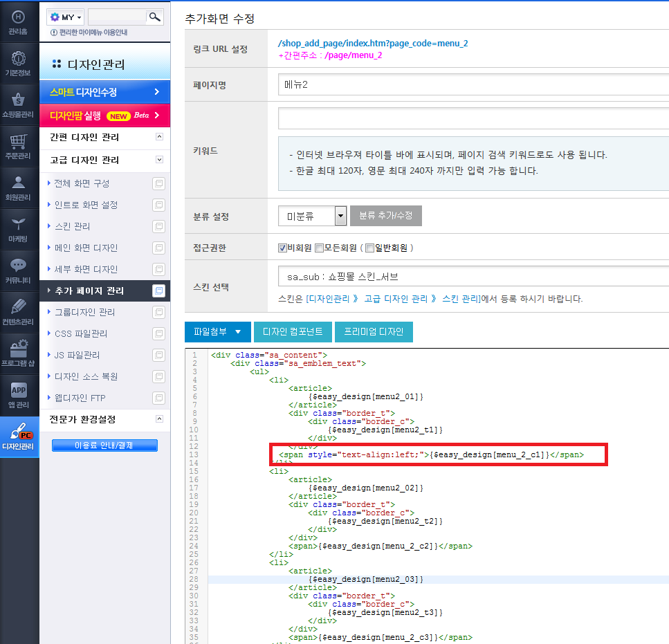Click the search magnifier icon
669x644 pixels.
tap(154, 17)
